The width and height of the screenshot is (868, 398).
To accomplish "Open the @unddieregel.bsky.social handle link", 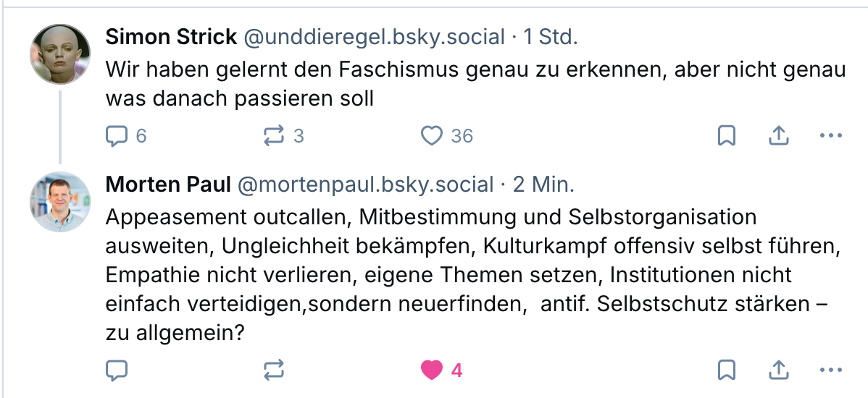I will (374, 37).
